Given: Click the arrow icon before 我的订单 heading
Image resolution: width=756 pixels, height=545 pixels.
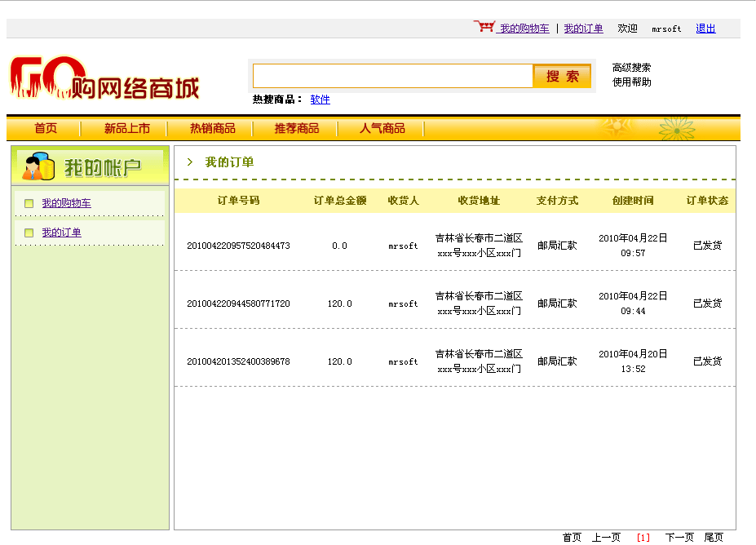Looking at the screenshot, I should [190, 162].
